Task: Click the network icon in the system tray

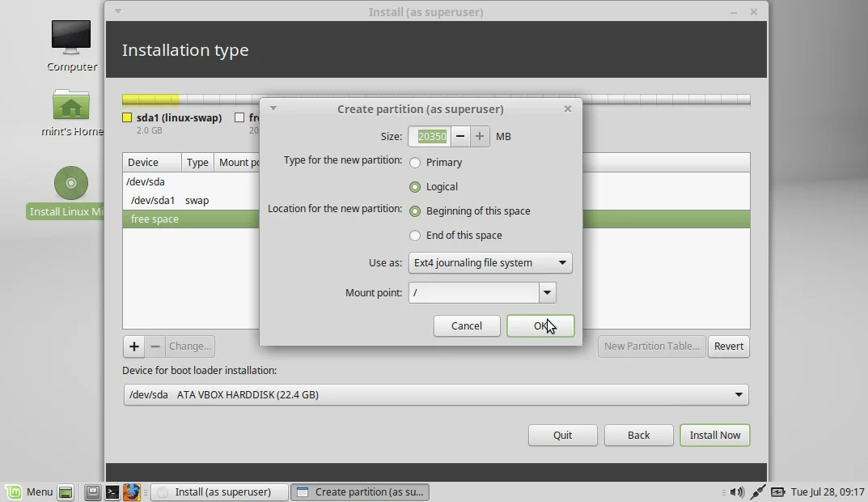Action: point(758,491)
